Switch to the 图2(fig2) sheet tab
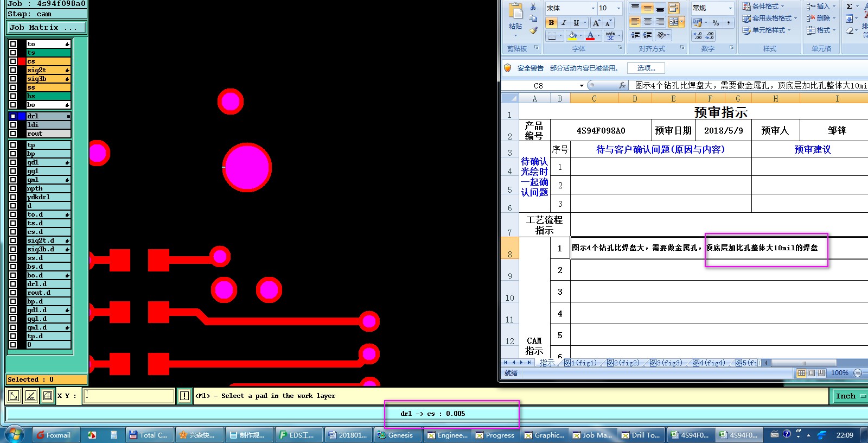Viewport: 868px width, 443px height. click(x=623, y=363)
